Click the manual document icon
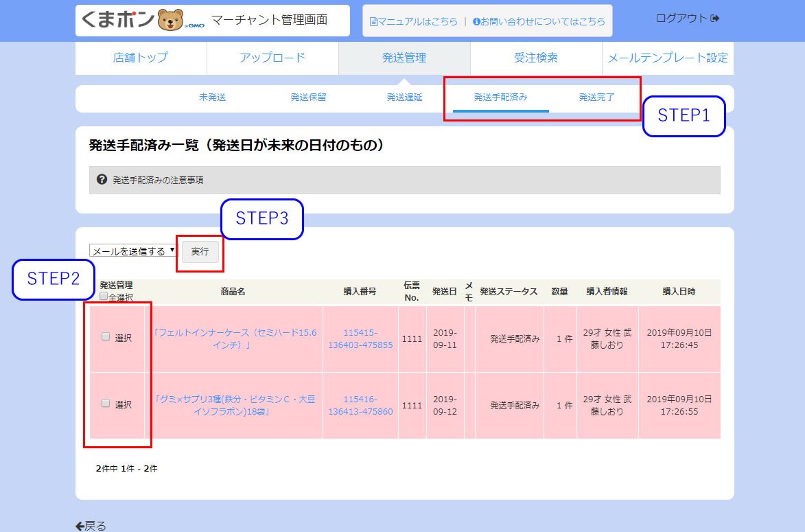The width and height of the screenshot is (805, 532). point(373,22)
